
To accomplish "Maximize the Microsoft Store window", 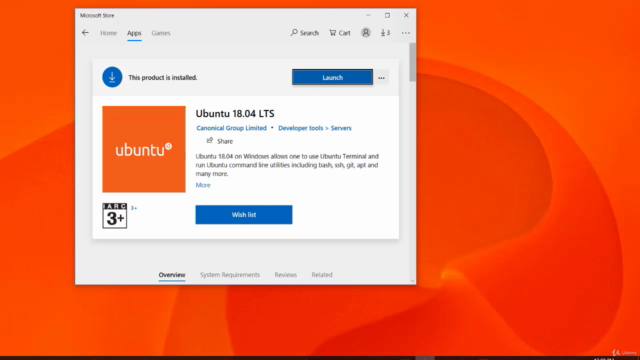I will click(x=387, y=16).
